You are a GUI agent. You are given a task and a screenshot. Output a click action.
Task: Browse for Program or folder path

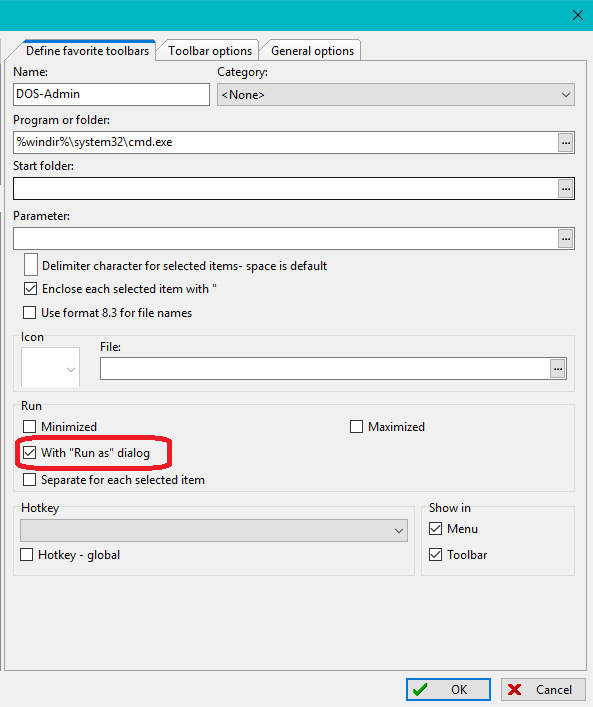tap(565, 142)
